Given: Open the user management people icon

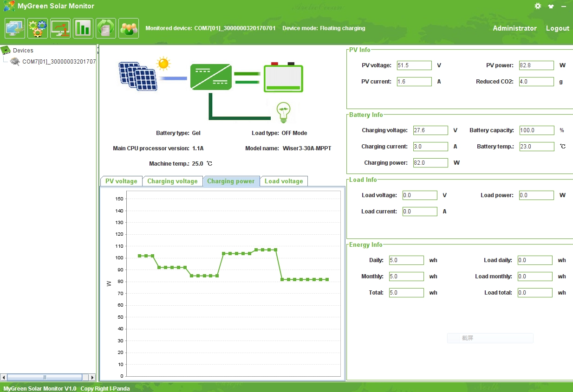Looking at the screenshot, I should 129,28.
